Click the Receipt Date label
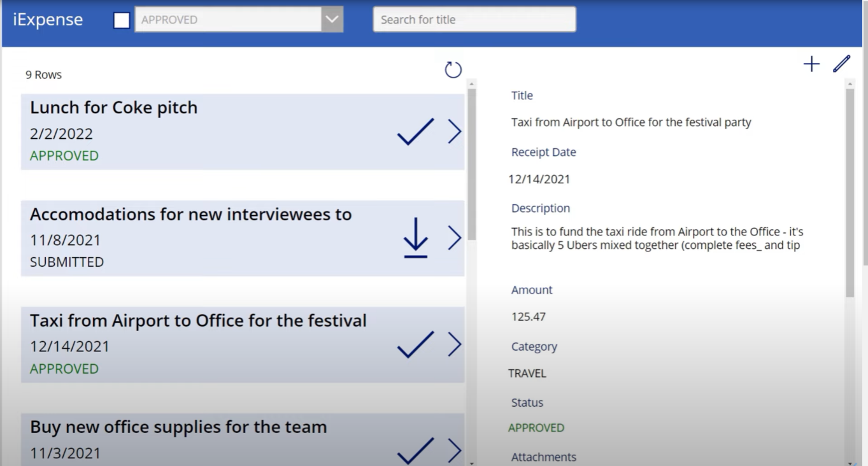The image size is (868, 466). (x=544, y=152)
